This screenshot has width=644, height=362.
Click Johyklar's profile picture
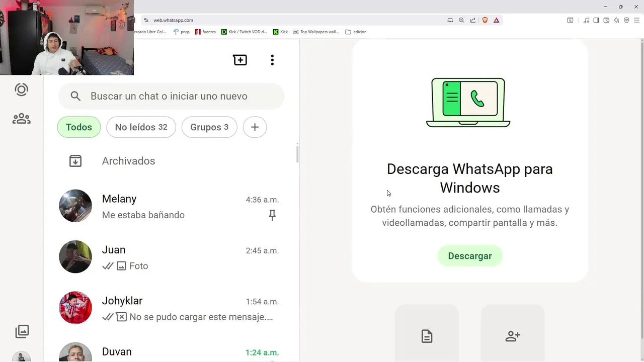point(75,307)
